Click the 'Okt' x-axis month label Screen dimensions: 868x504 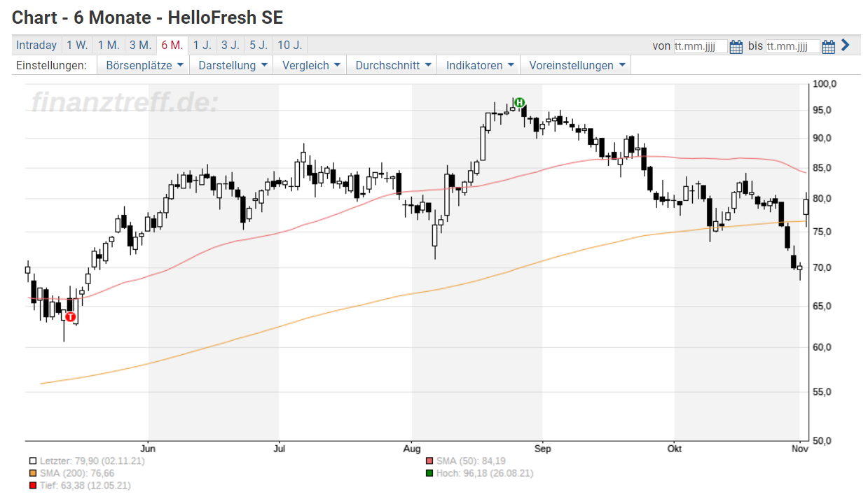[x=675, y=447]
